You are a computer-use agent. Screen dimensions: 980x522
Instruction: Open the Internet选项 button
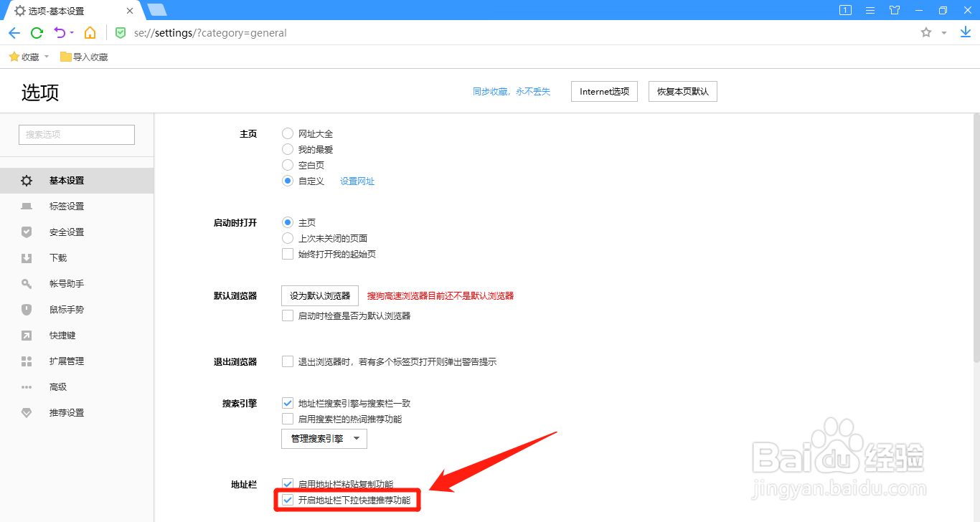(603, 91)
